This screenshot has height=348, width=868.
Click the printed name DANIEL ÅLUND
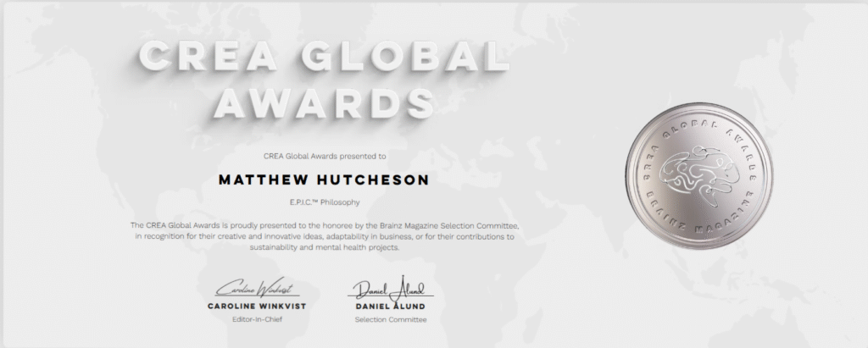390,306
